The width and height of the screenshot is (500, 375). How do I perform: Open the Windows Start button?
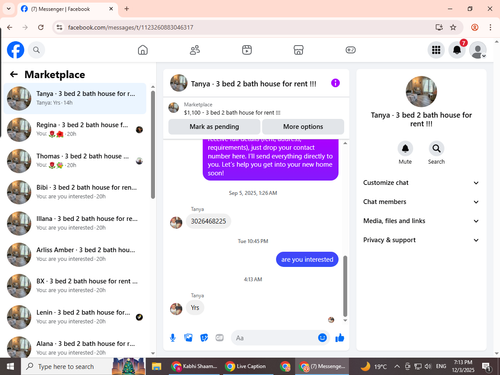click(x=10, y=367)
